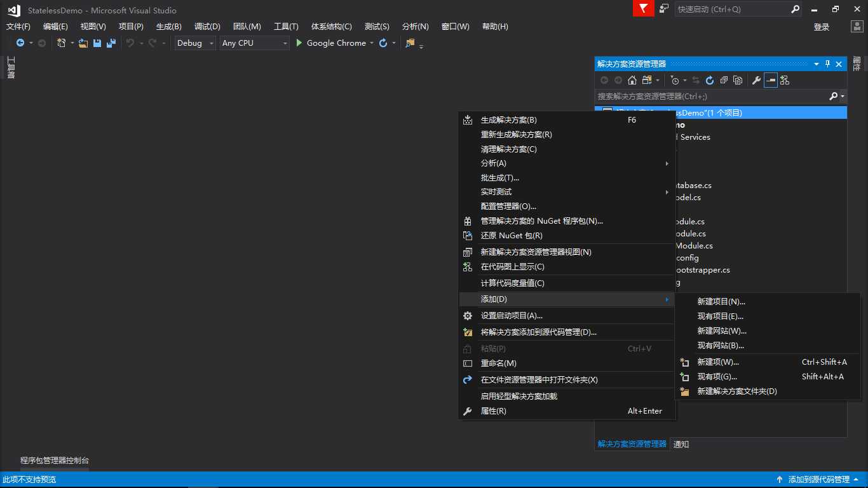868x488 pixels.
Task: Open the 工具(T) menu in the menu bar
Action: (x=286, y=27)
